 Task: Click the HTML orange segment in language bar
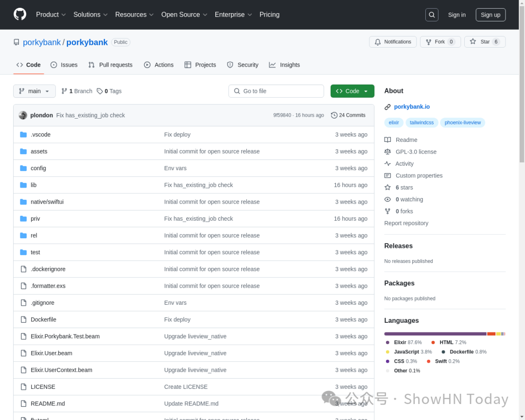pyautogui.click(x=491, y=334)
